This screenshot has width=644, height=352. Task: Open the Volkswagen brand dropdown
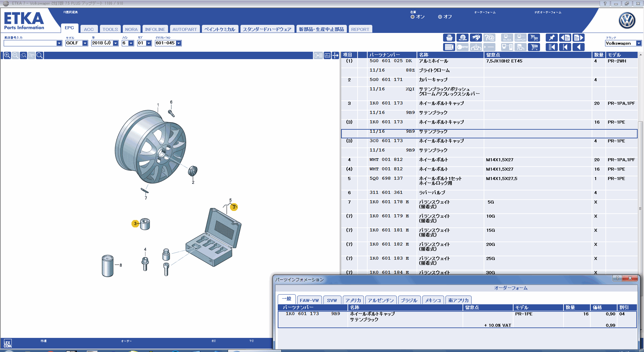[x=639, y=43]
